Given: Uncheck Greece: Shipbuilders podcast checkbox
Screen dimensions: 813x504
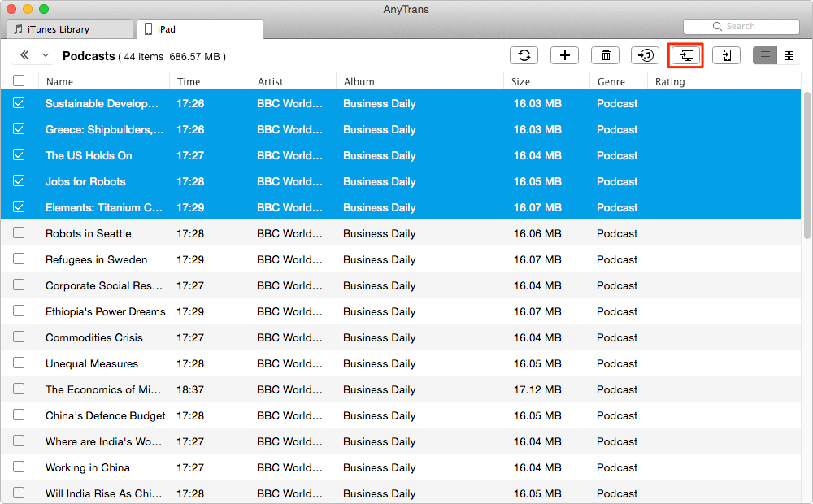Looking at the screenshot, I should point(19,128).
